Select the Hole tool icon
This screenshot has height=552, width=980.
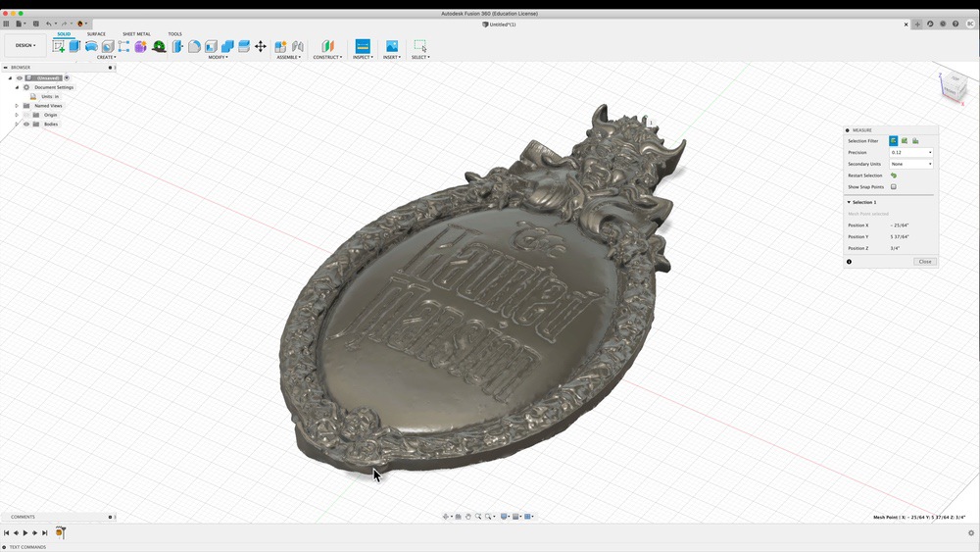point(108,46)
